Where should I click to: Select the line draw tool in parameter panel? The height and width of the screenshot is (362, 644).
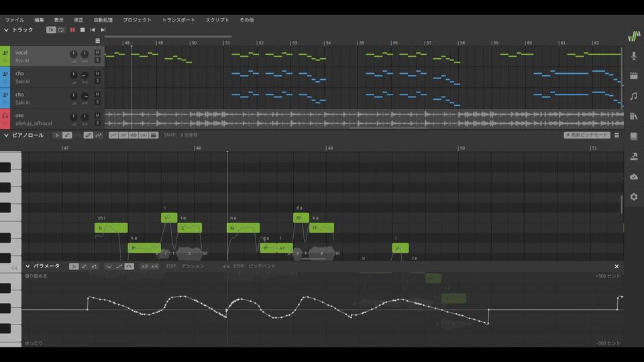[x=94, y=266]
